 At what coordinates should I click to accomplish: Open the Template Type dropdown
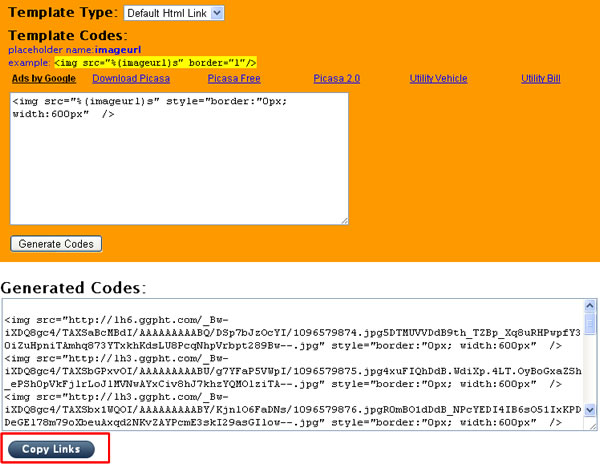coord(174,13)
